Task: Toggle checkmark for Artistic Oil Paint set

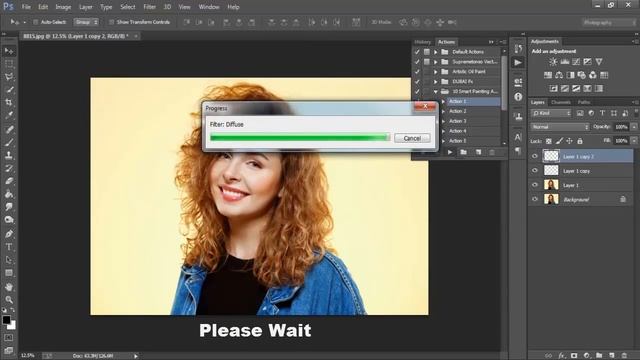Action: tap(417, 71)
